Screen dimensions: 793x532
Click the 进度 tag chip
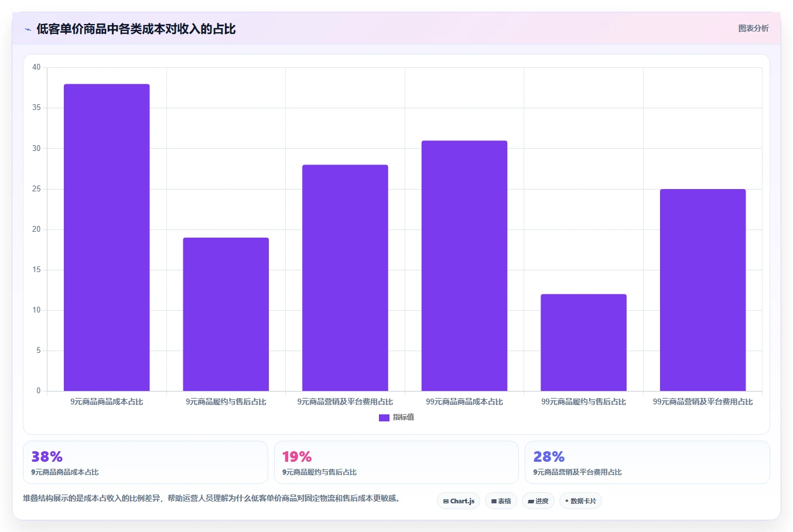(538, 501)
